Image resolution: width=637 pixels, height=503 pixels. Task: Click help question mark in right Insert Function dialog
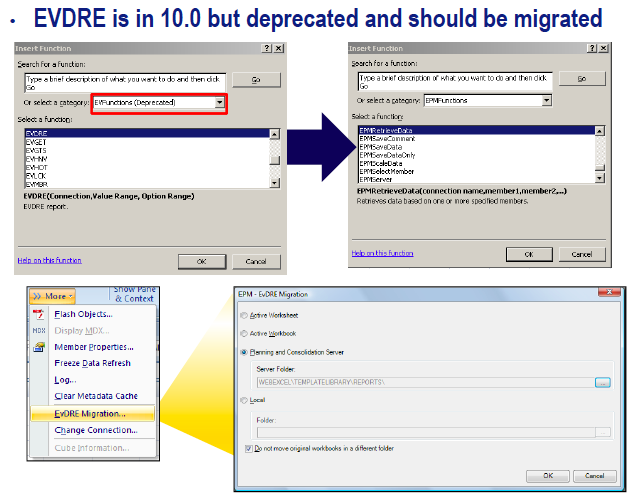click(x=592, y=48)
